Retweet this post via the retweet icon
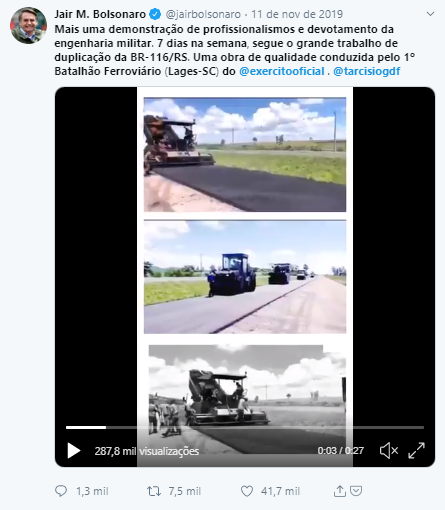 click(x=154, y=491)
